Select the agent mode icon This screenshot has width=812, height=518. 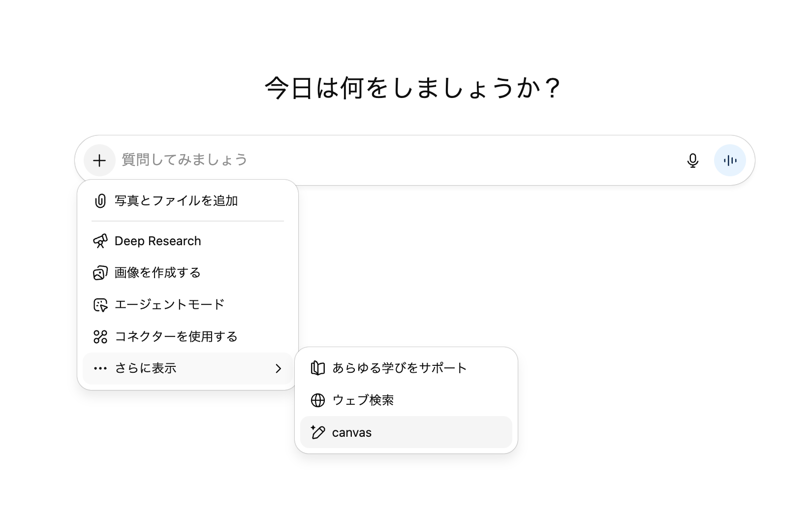click(x=101, y=304)
